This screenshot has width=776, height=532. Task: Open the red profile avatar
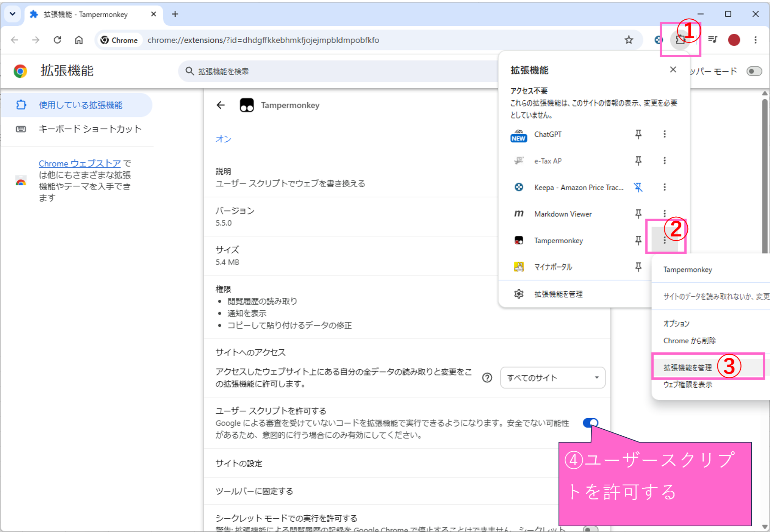[x=734, y=40]
